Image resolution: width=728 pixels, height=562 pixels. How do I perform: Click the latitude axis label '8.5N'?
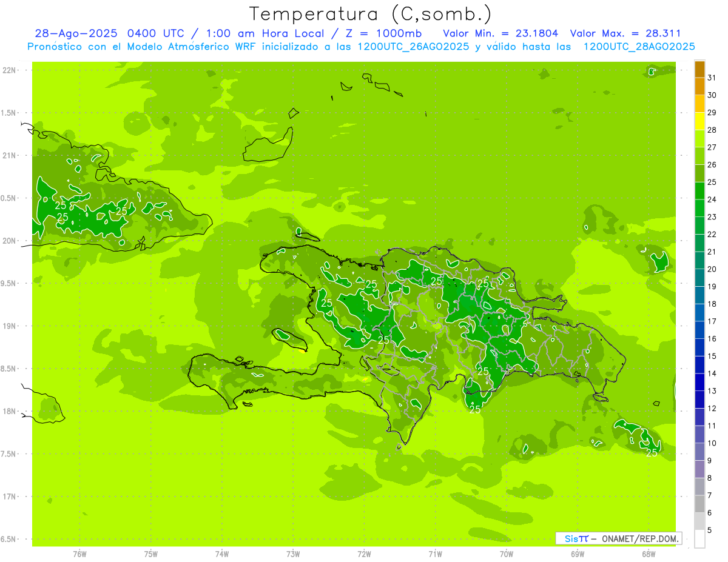click(9, 369)
